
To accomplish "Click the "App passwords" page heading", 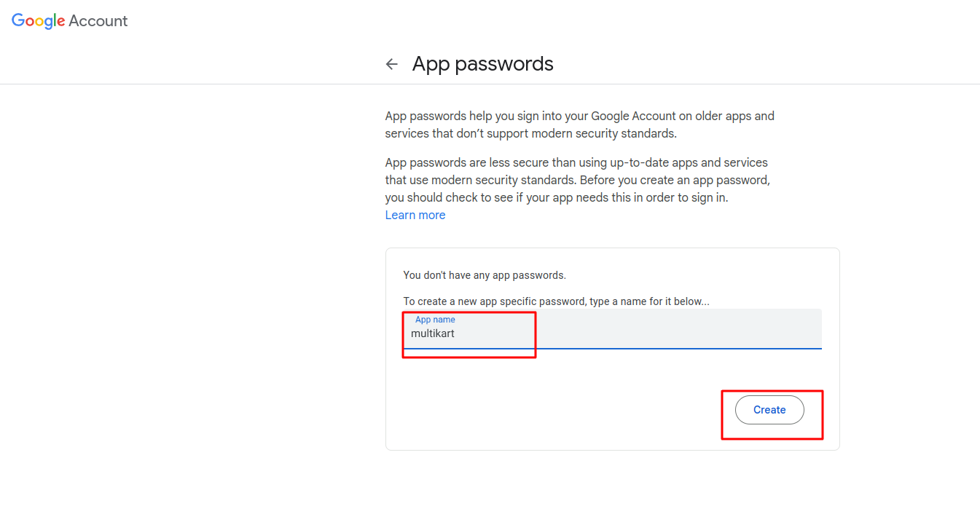I will pyautogui.click(x=482, y=64).
